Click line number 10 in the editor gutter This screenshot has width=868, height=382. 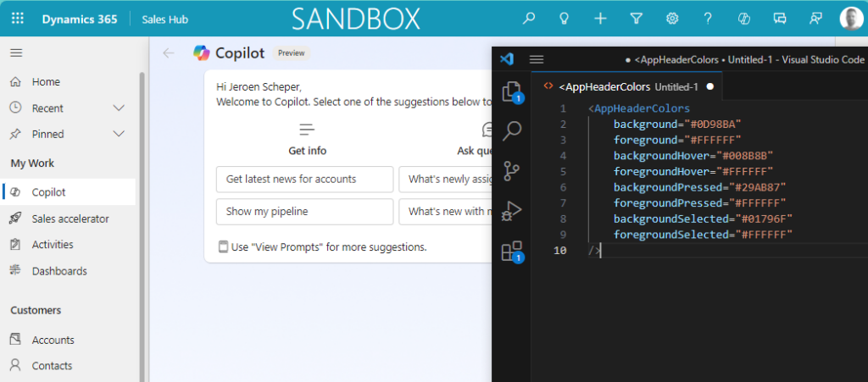click(560, 251)
